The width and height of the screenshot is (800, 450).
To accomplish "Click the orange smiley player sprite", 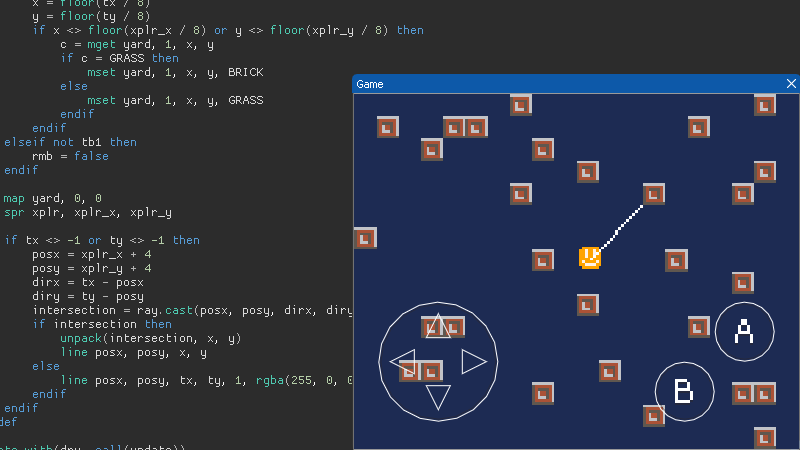I will tap(589, 258).
